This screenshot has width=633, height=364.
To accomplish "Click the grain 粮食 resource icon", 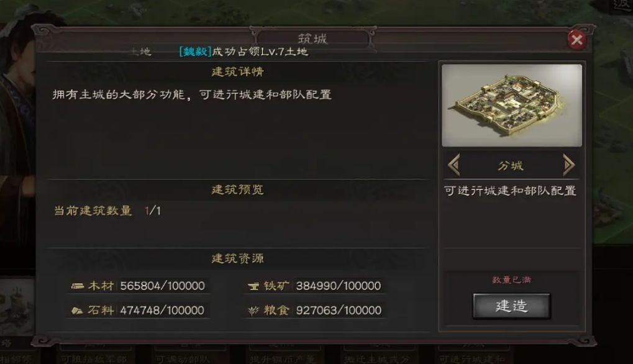I will point(253,311).
